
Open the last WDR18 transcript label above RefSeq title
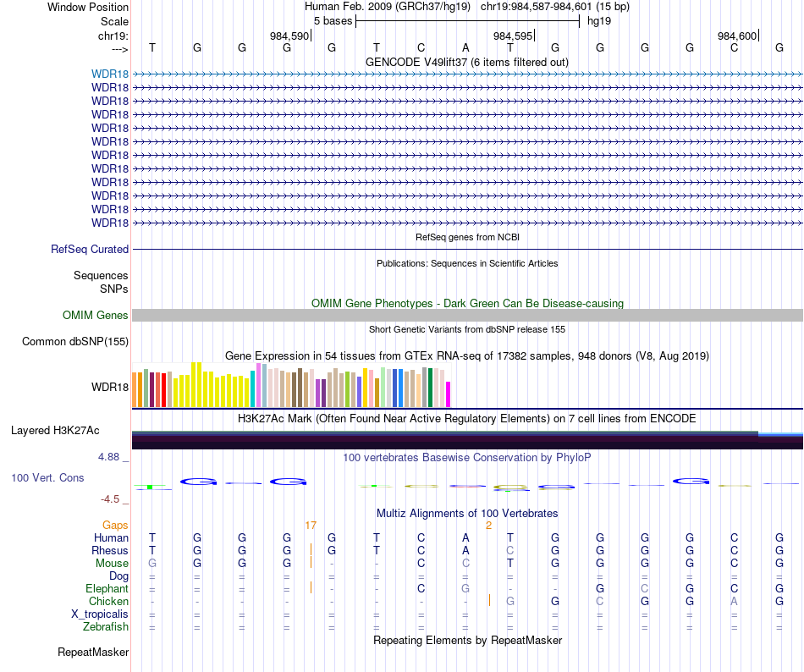point(110,223)
